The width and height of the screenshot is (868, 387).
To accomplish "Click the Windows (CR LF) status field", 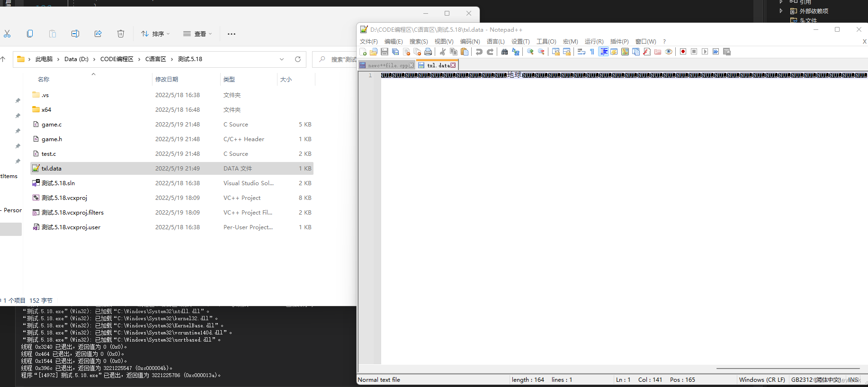I will point(762,380).
